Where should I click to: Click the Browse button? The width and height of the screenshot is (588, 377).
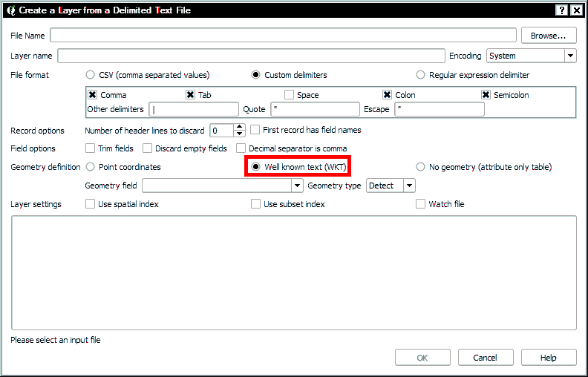[x=549, y=36]
